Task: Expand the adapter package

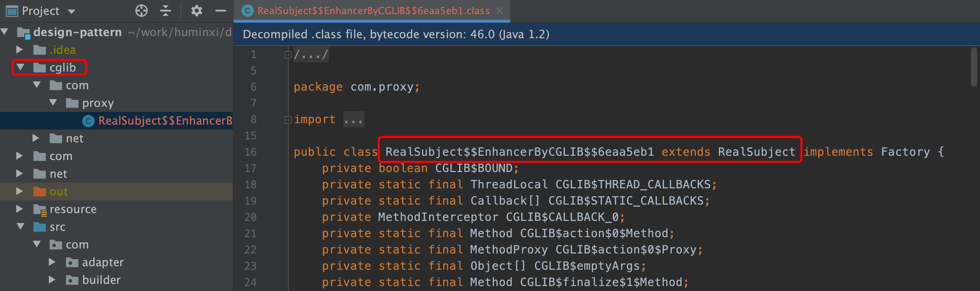Action: tap(52, 262)
